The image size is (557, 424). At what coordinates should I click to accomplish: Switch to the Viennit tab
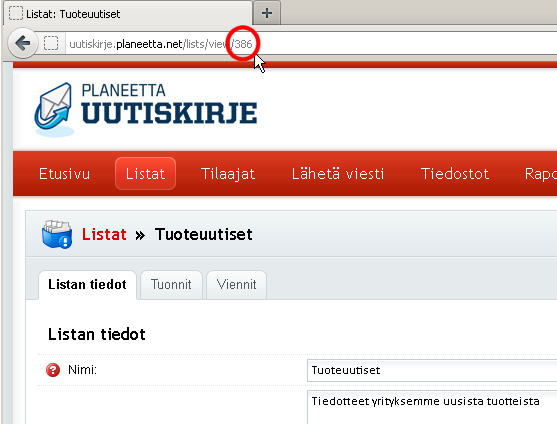click(x=237, y=284)
